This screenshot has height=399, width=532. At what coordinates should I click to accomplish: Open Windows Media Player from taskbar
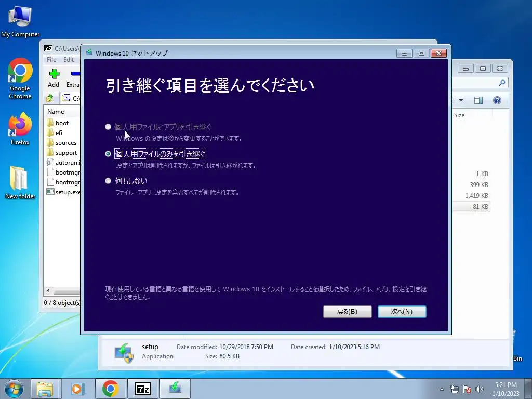coord(77,389)
